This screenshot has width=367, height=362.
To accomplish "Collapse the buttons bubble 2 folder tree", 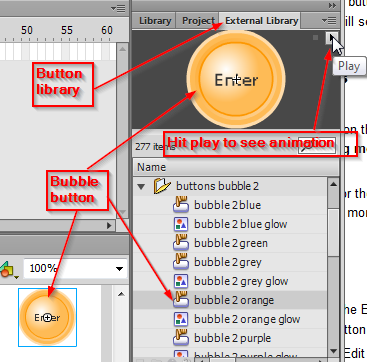I will point(141,187).
